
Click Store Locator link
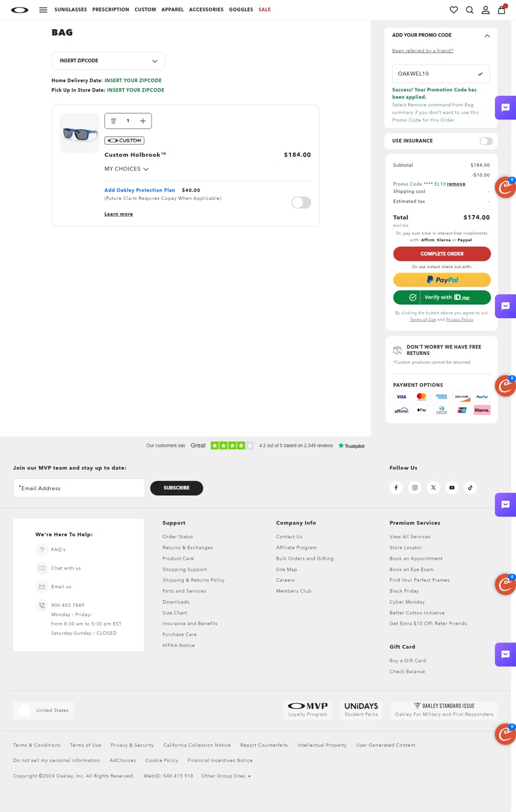click(x=406, y=547)
